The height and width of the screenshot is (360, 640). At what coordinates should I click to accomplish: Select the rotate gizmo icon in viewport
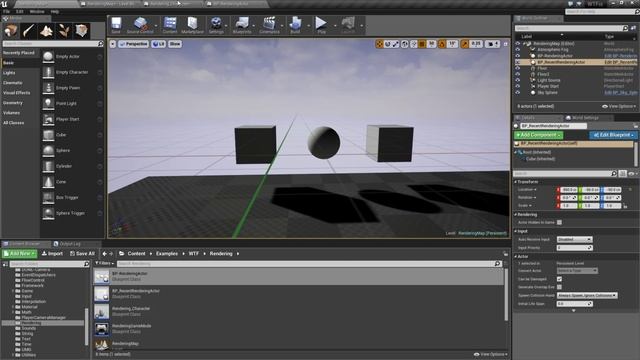point(387,44)
